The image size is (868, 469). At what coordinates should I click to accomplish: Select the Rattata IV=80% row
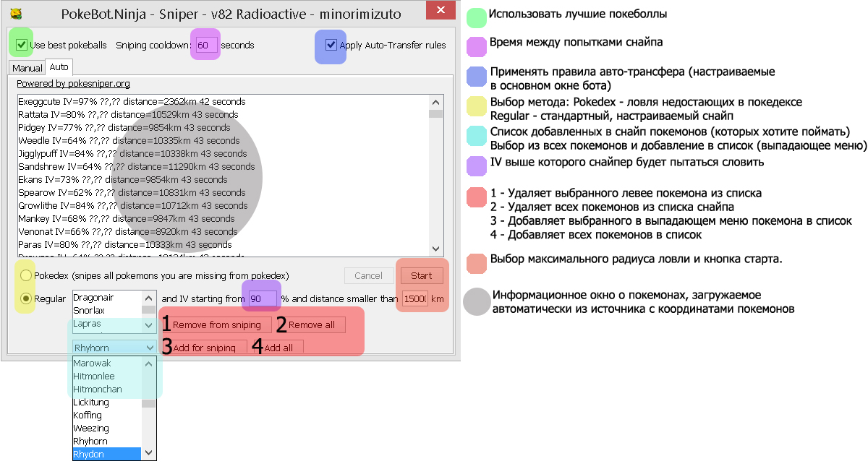tap(223, 115)
